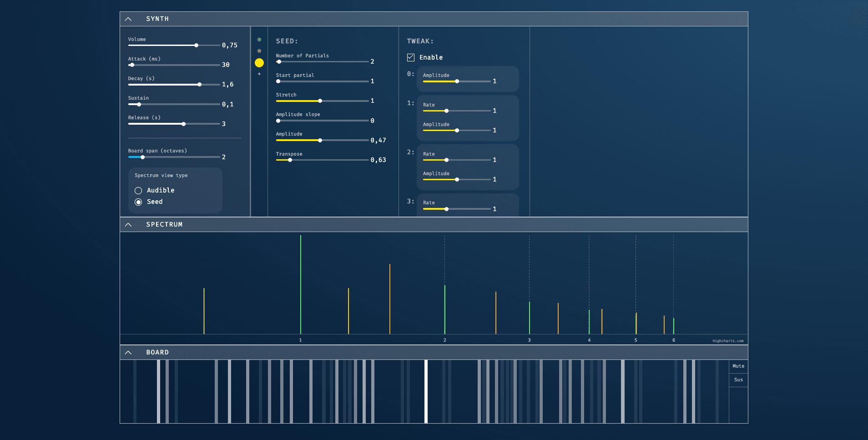Enable the Tweak checkbox

[x=411, y=57]
